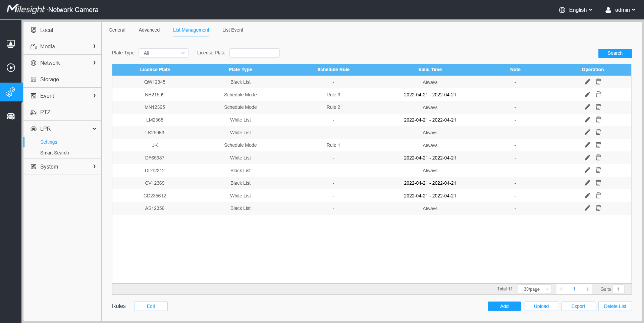Open the Plate Type dropdown
This screenshot has width=644, height=323.
[x=164, y=53]
